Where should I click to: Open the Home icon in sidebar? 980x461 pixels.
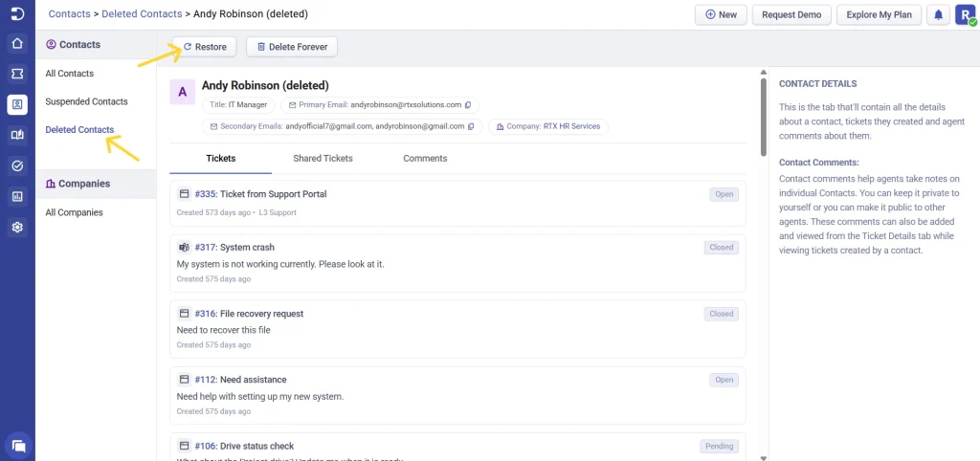point(17,44)
